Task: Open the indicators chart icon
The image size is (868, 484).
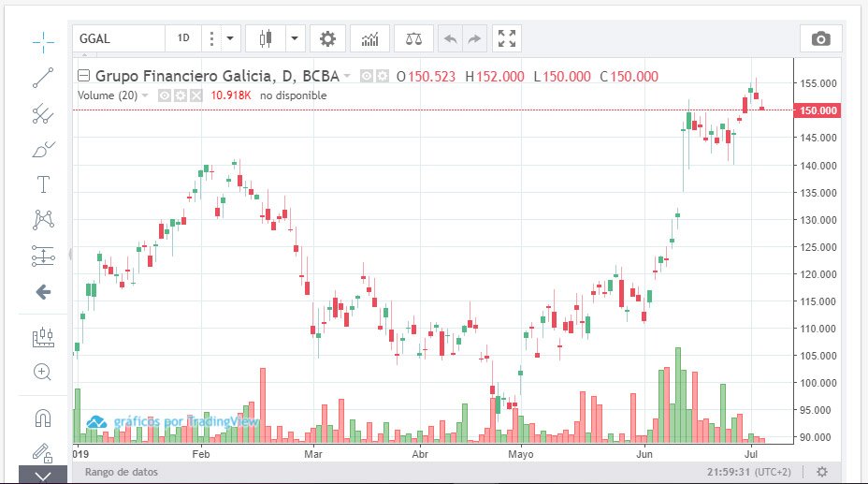Action: [x=369, y=38]
